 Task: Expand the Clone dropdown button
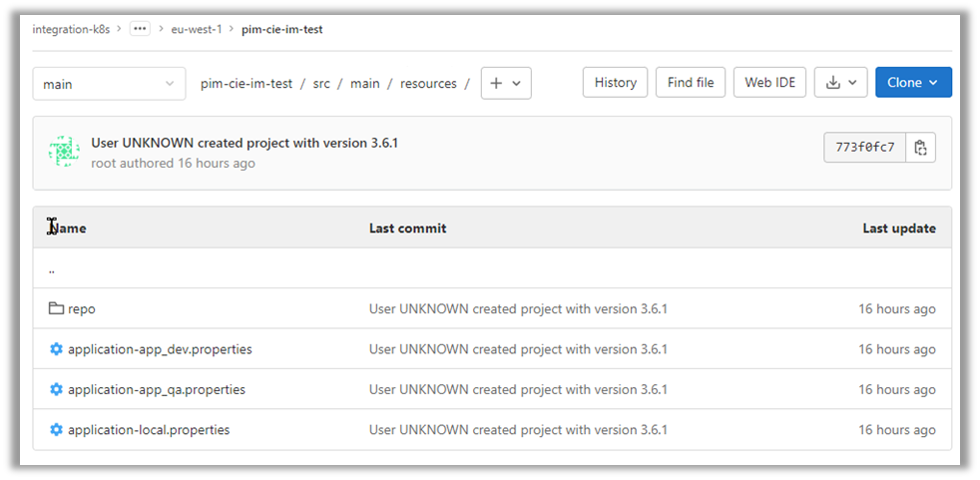click(913, 83)
